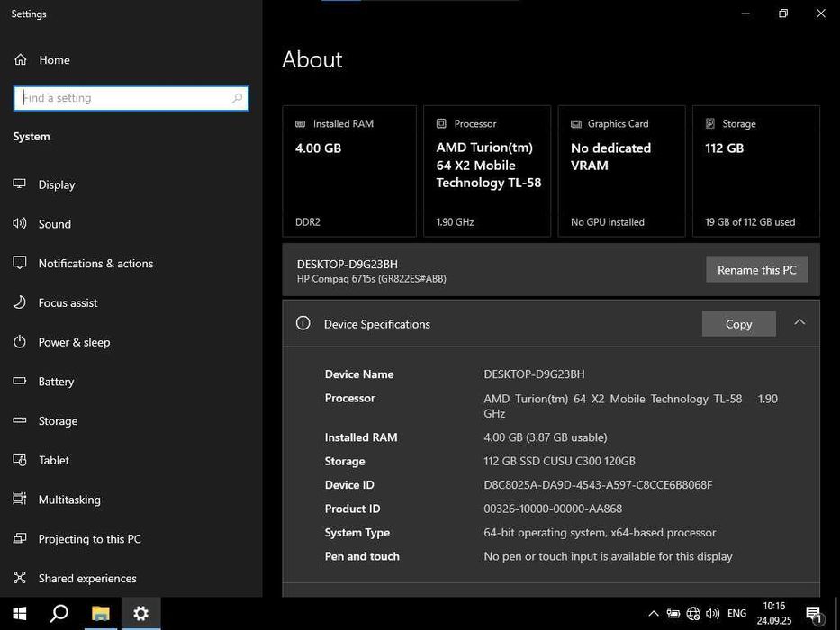Viewport: 840px width, 630px height.
Task: Click the Tablet icon in sidebar
Action: point(19,460)
